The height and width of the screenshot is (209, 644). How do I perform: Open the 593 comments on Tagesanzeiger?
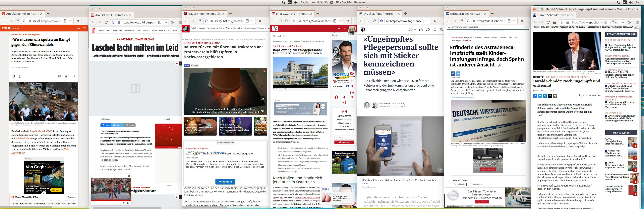(412, 29)
